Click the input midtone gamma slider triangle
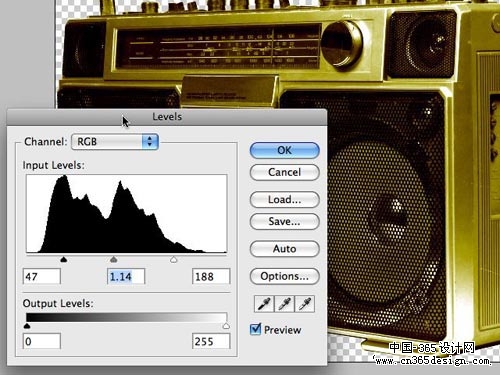The image size is (500, 375). (114, 259)
